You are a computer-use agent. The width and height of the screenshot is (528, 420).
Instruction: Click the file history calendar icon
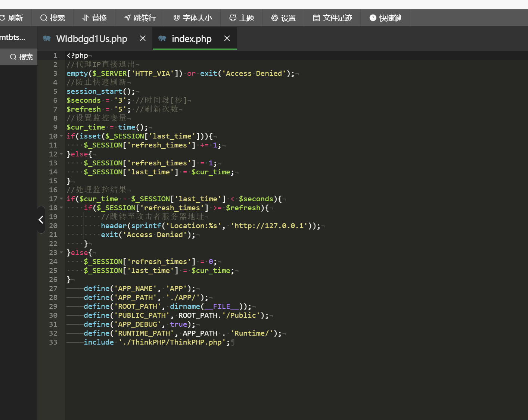pyautogui.click(x=316, y=18)
